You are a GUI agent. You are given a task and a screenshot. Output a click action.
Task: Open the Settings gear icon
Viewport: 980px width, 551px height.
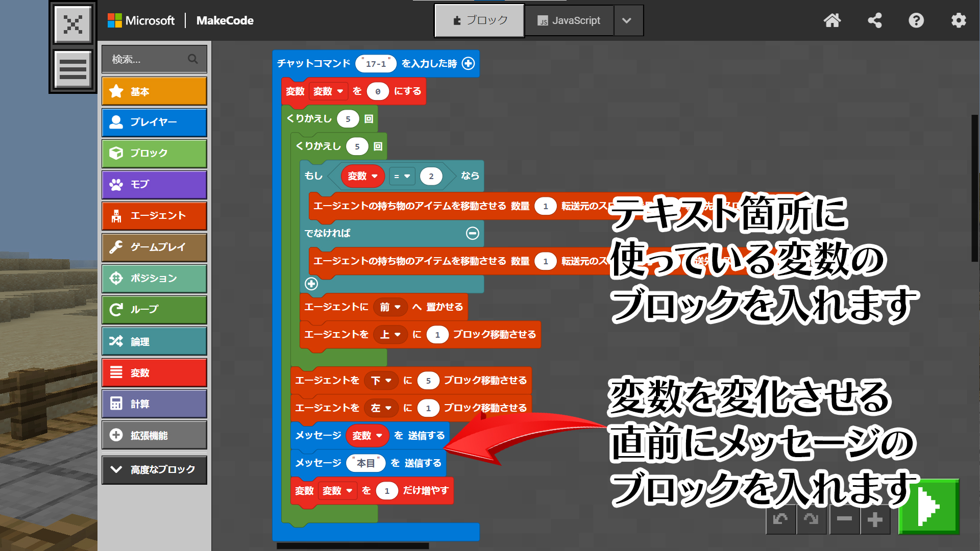click(x=959, y=20)
